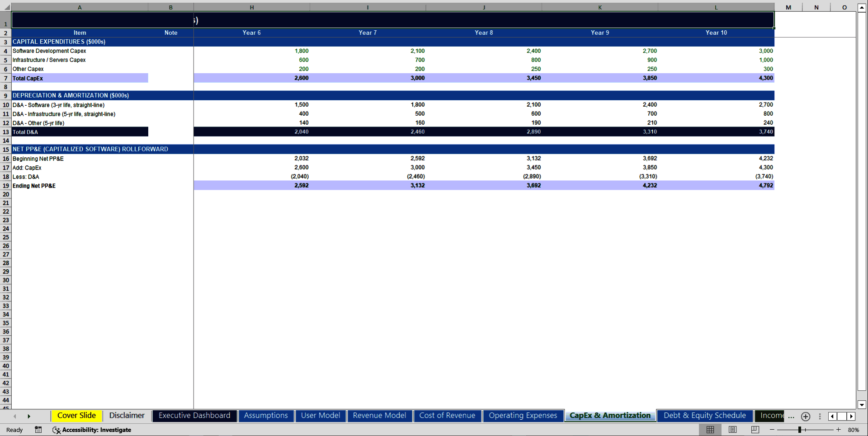Add a new worksheet with the plus icon

805,417
